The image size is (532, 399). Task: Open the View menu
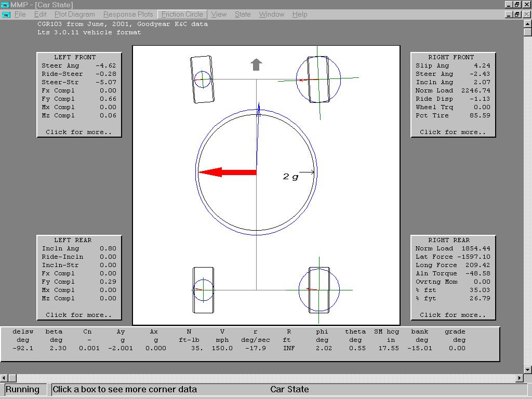click(219, 14)
